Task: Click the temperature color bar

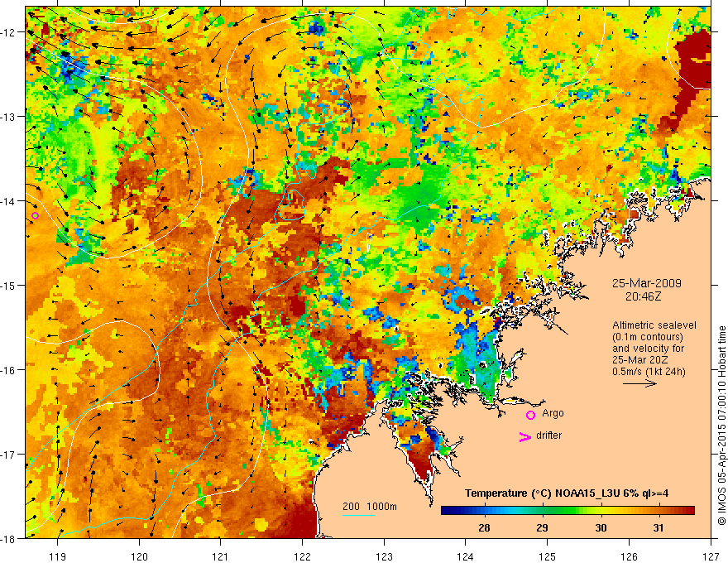Action: tap(568, 511)
